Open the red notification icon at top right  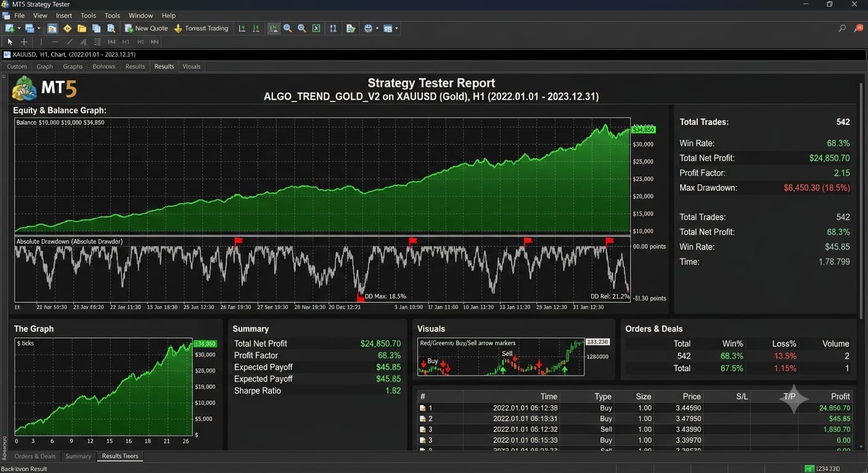859,28
